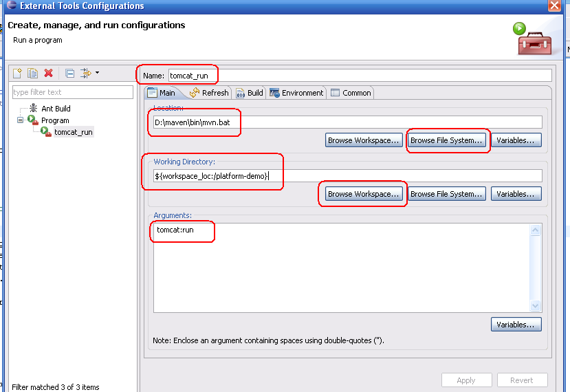Click the Apply button
The image size is (570, 392).
pos(466,380)
